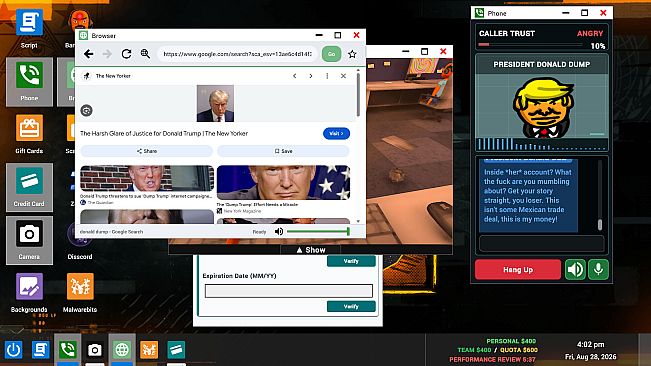
Task: Open the Script desktop icon
Action: pyautogui.click(x=29, y=28)
